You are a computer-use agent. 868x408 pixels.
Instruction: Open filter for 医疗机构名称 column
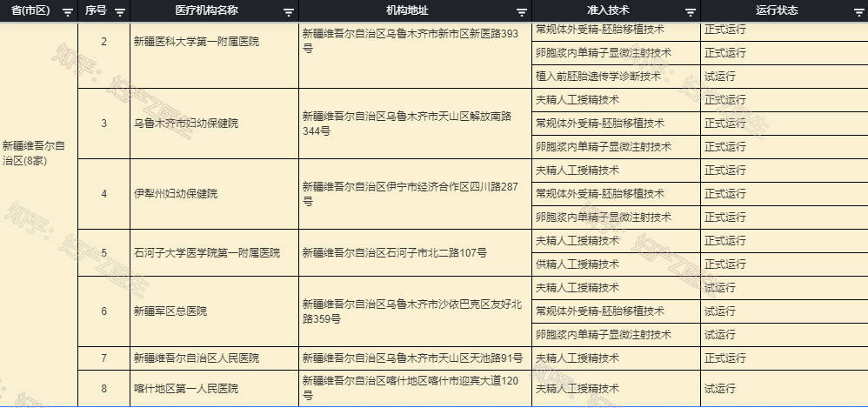289,12
